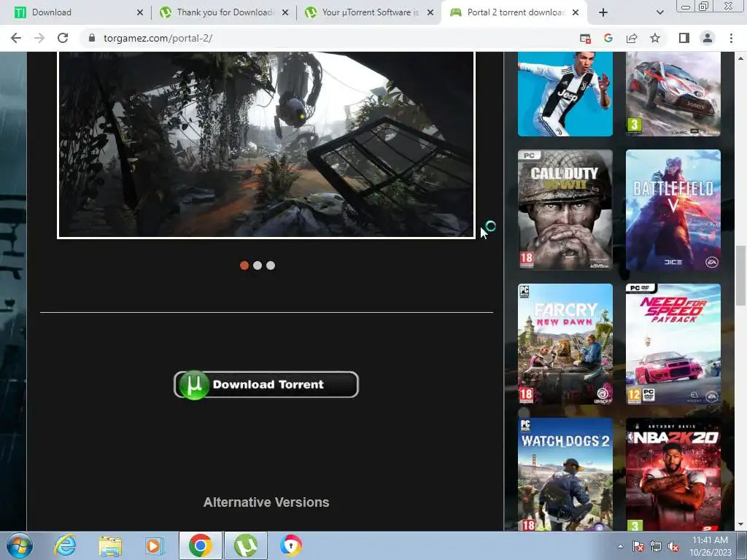Open the Call of Duty WWII cover
Image resolution: width=747 pixels, height=560 pixels.
[565, 210]
